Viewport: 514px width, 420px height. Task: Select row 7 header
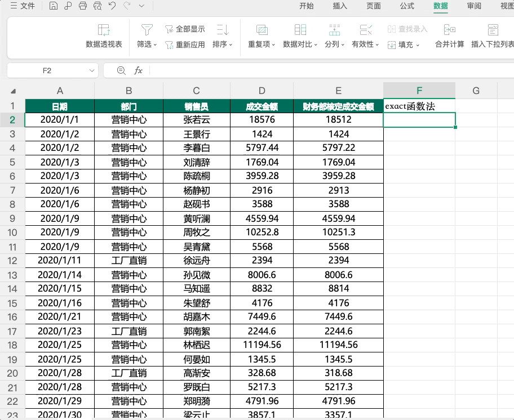(x=12, y=190)
